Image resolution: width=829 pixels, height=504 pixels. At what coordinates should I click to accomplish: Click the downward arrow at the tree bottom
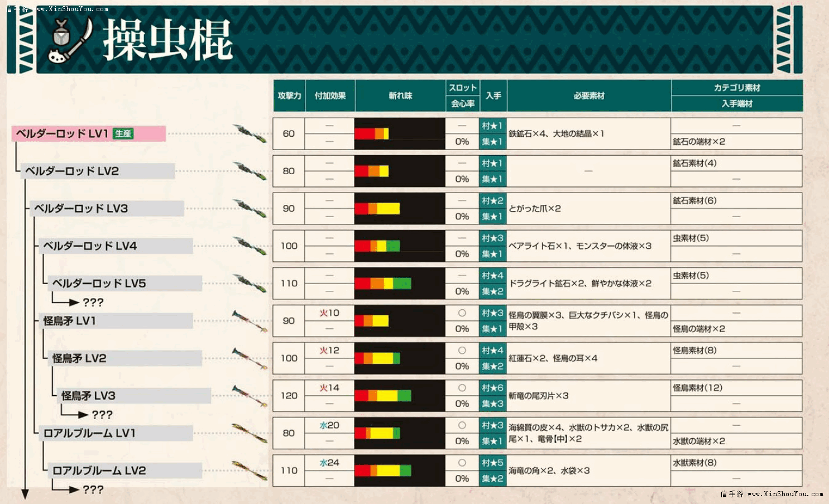click(x=25, y=494)
